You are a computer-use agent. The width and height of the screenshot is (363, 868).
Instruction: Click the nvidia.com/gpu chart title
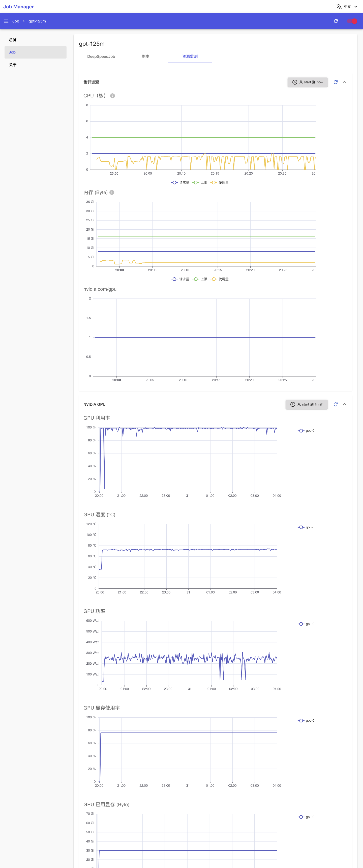pos(100,289)
